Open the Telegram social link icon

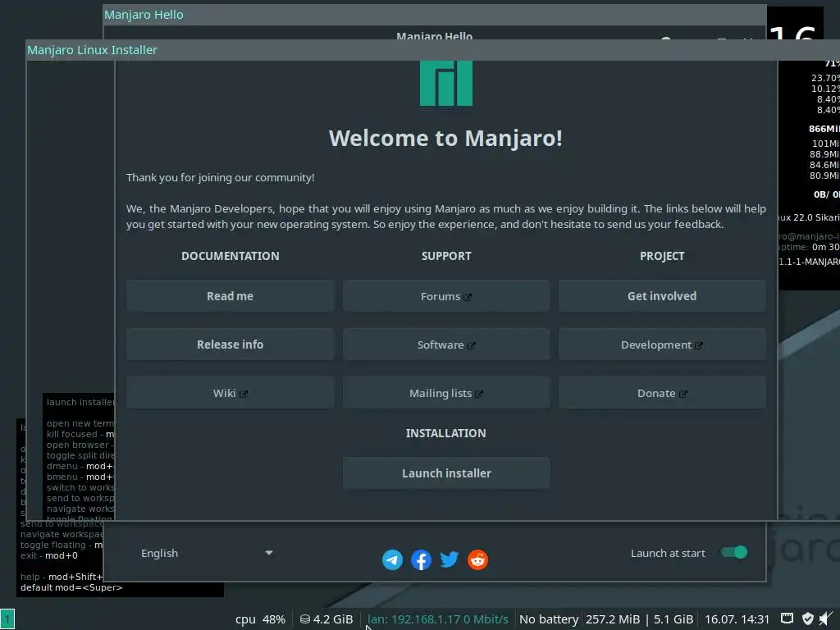(392, 559)
